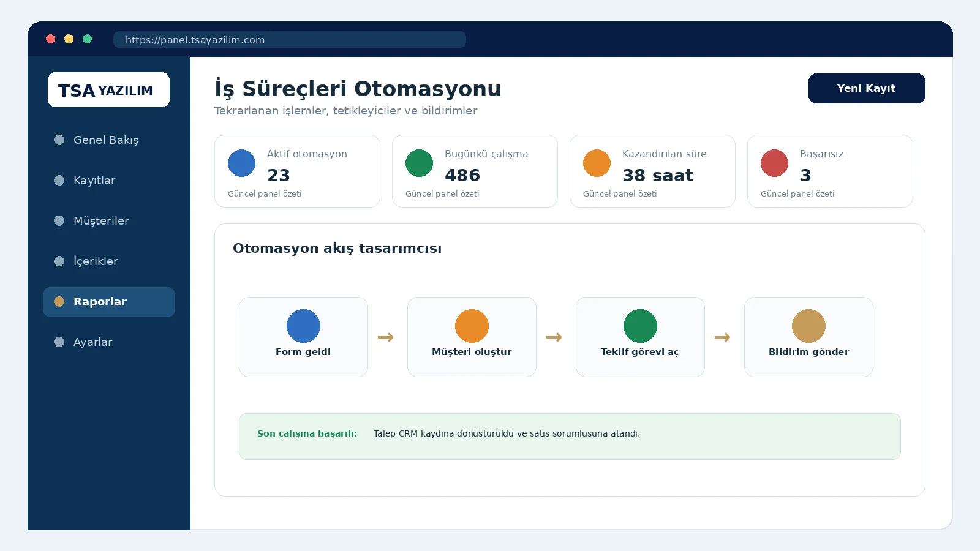Click the bullet icon beside Ayarlar
980x551 pixels.
[x=59, y=342]
